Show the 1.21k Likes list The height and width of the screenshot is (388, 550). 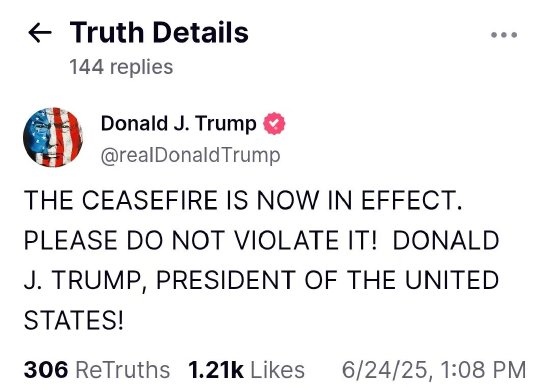(x=246, y=370)
